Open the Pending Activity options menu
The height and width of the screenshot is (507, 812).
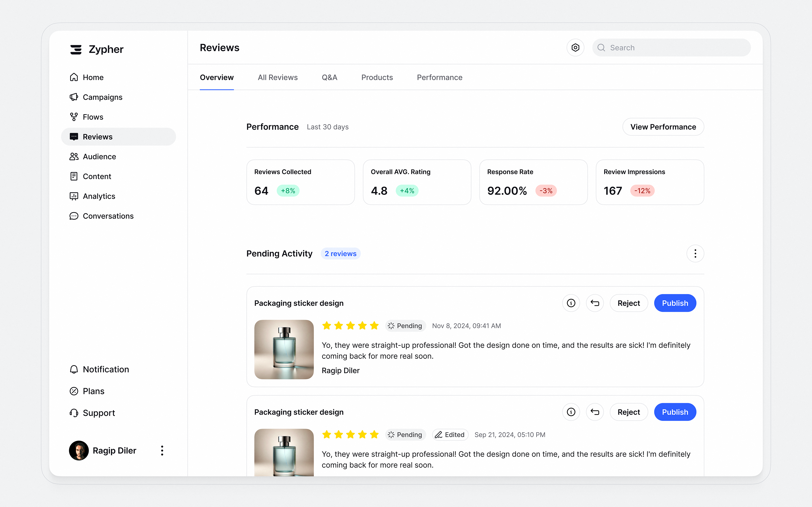695,253
